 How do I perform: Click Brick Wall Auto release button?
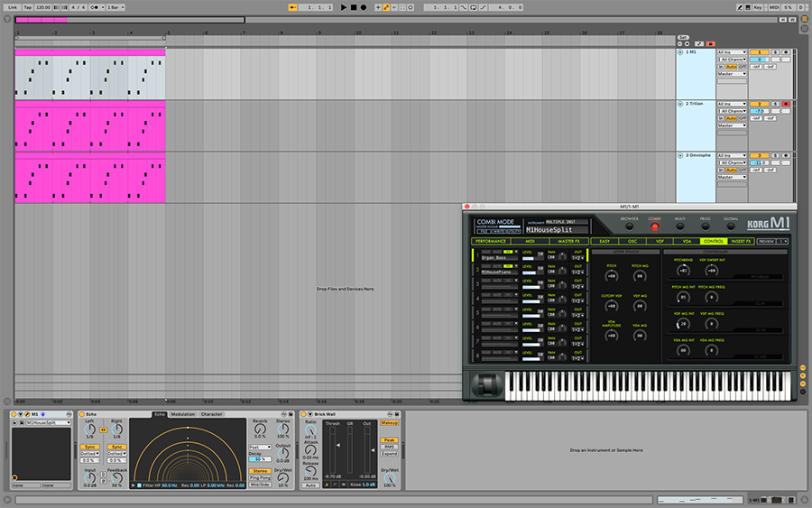[310, 485]
